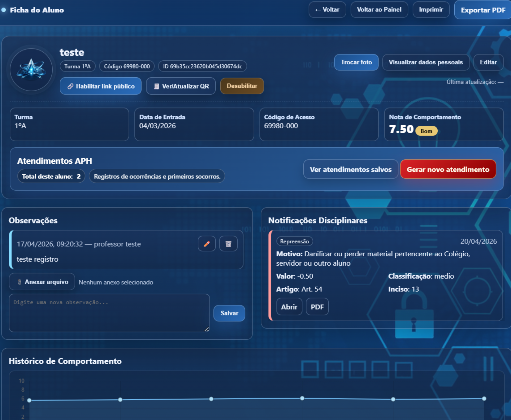511x420 pixels.
Task: Click the Código 69980-000 chip
Action: (x=127, y=66)
